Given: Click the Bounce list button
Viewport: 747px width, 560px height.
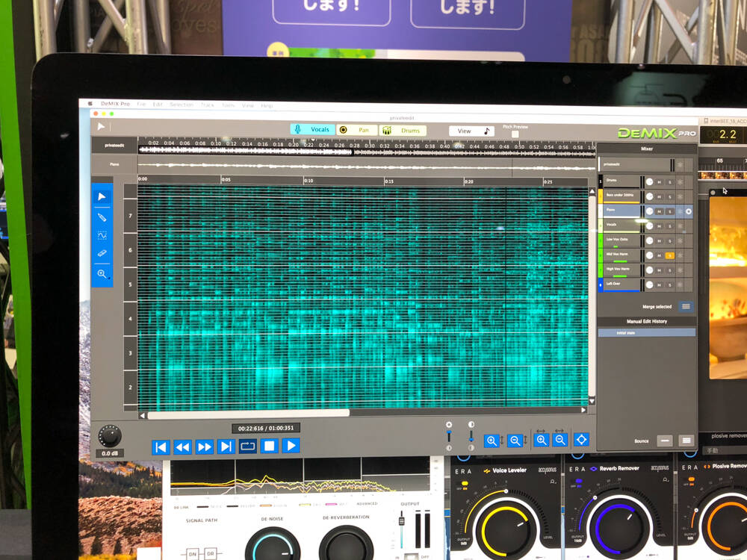Looking at the screenshot, I should pyautogui.click(x=686, y=441).
